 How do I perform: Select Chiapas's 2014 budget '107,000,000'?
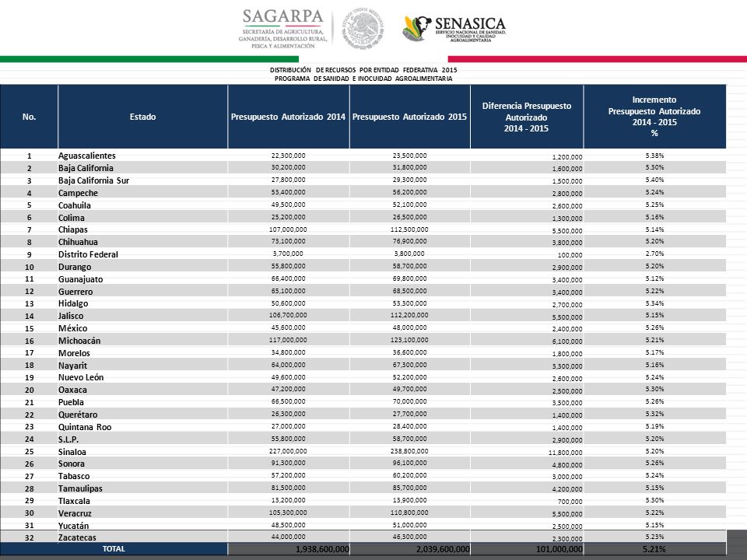(288, 229)
